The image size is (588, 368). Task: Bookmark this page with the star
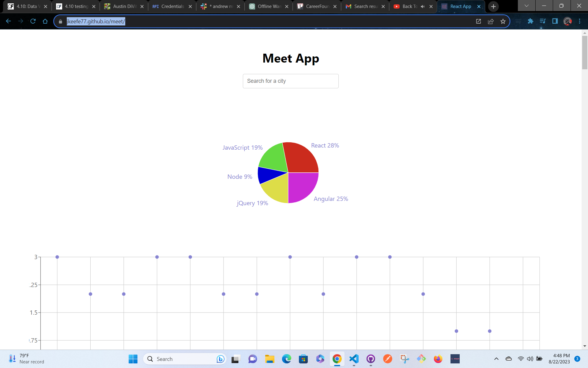coord(503,21)
